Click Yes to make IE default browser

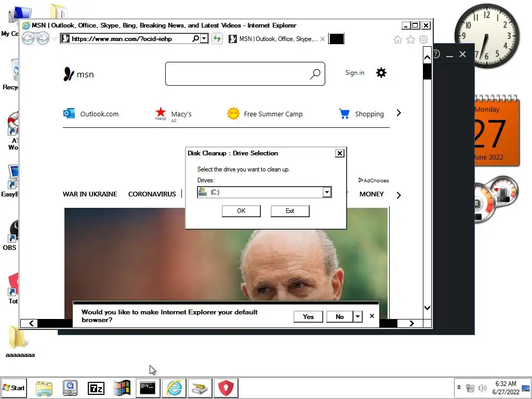click(x=308, y=316)
